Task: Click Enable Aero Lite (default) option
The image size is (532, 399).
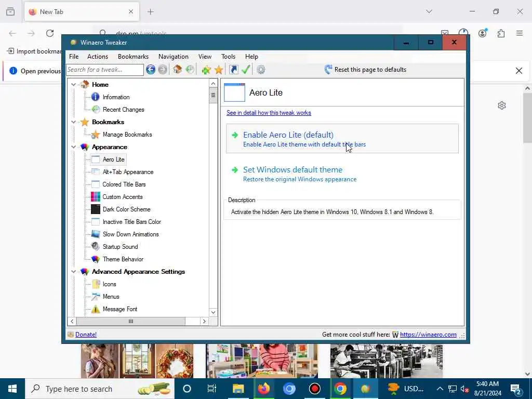Action: pos(342,139)
